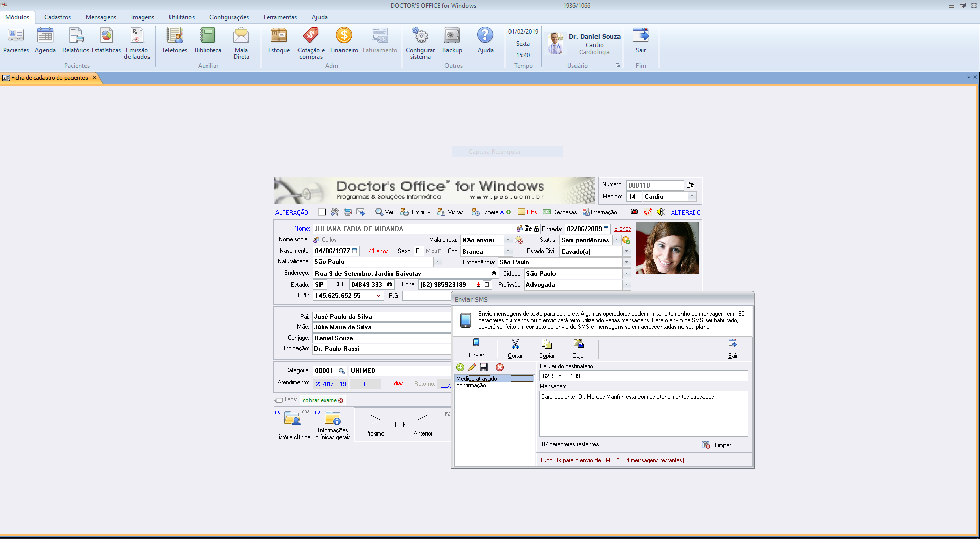The width and height of the screenshot is (980, 539).
Task: Click the Visitas button
Action: (x=451, y=212)
